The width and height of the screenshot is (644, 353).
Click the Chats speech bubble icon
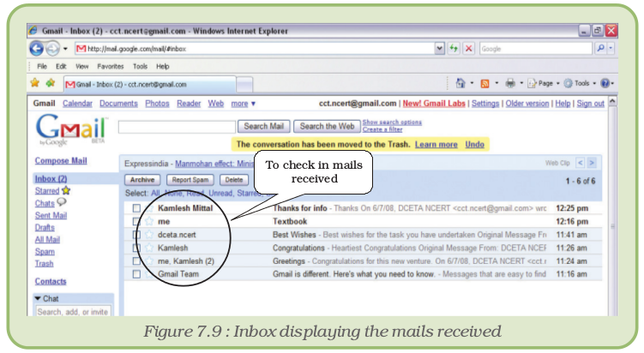62,202
